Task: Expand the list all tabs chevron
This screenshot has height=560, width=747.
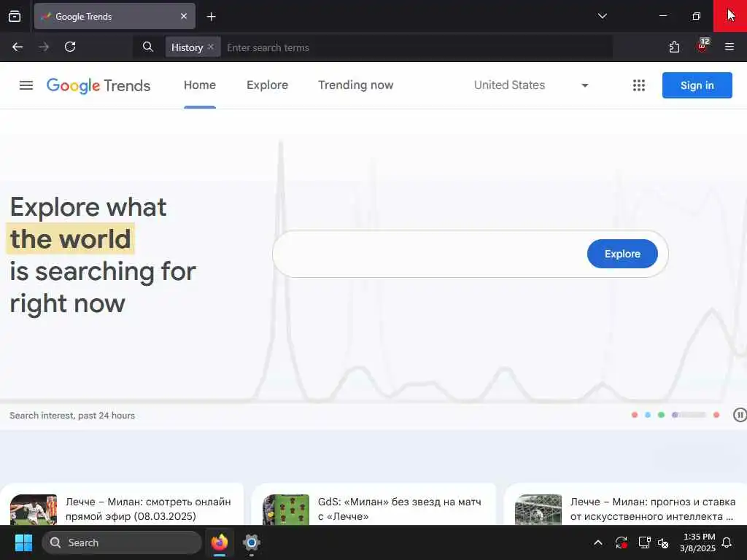Action: 602,16
